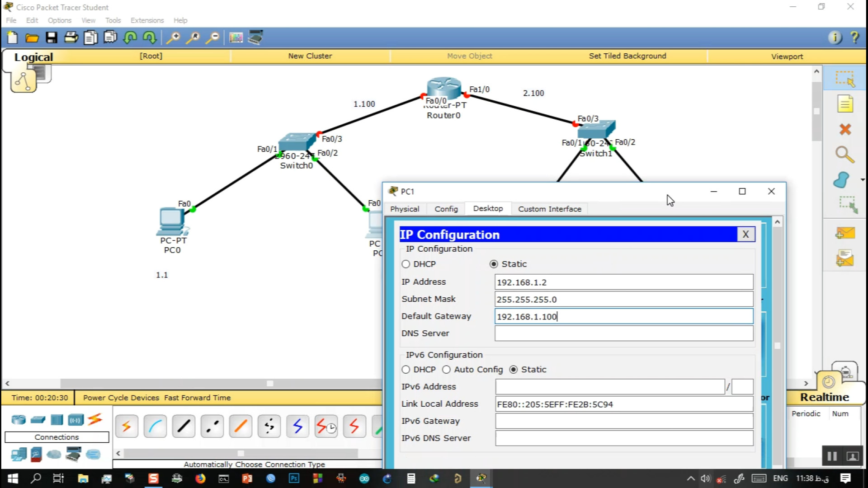Select IPv6 DHCP radio button

(x=406, y=370)
